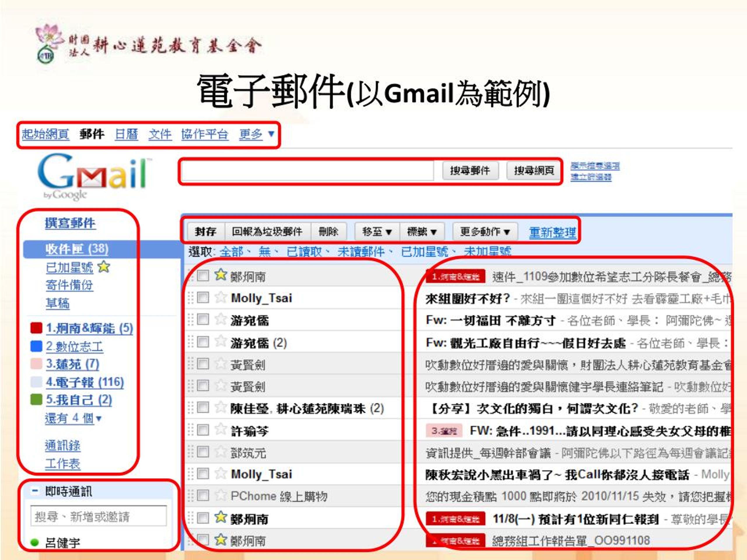
Task: Star the 許瑜芩 email
Action: click(221, 429)
